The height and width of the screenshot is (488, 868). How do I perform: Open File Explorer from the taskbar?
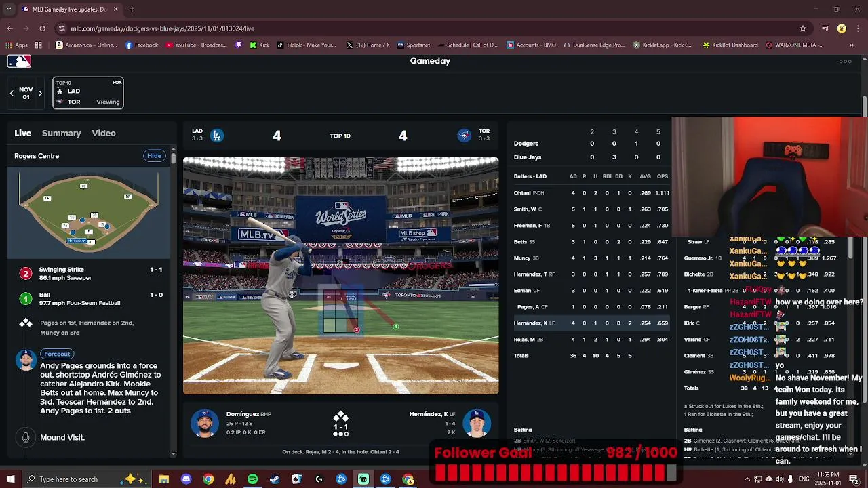coord(164,479)
